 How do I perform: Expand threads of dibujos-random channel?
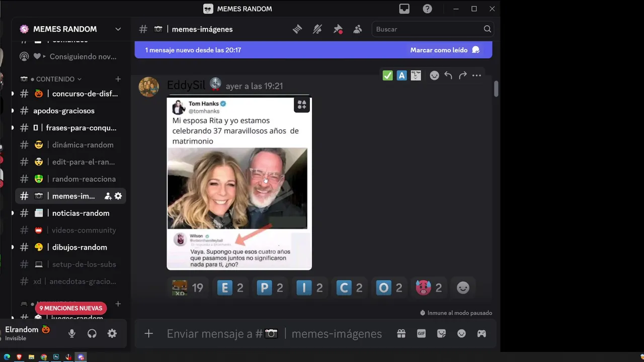[x=12, y=247]
